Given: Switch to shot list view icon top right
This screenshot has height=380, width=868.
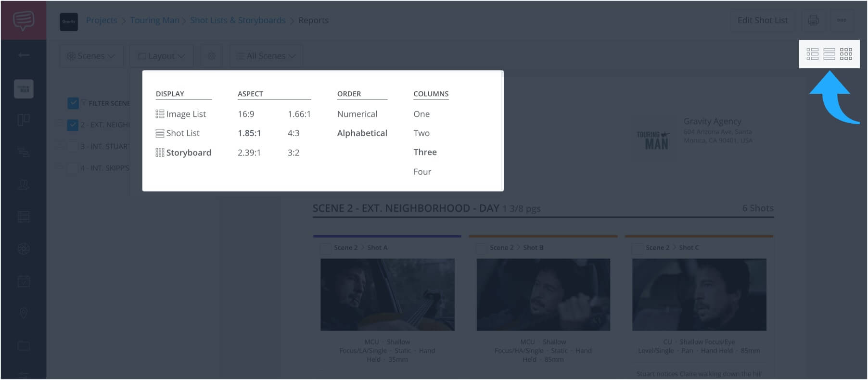Looking at the screenshot, I should tap(830, 54).
